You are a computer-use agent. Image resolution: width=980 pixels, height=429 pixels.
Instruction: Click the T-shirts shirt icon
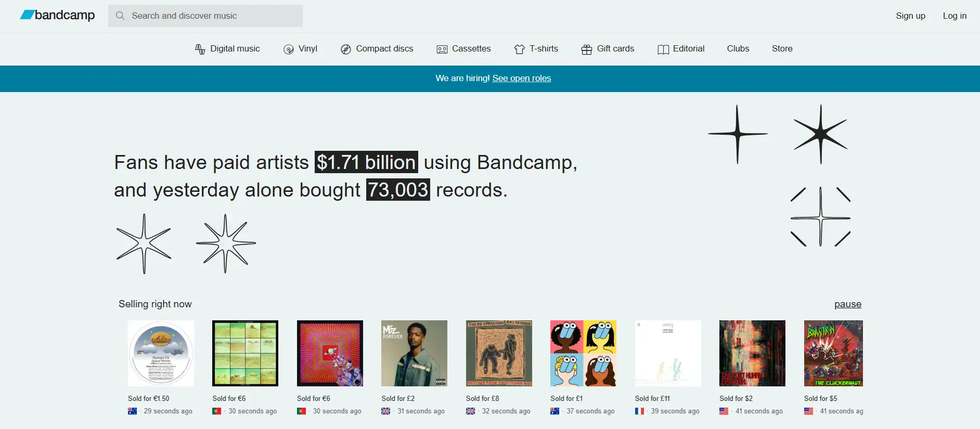pyautogui.click(x=519, y=49)
